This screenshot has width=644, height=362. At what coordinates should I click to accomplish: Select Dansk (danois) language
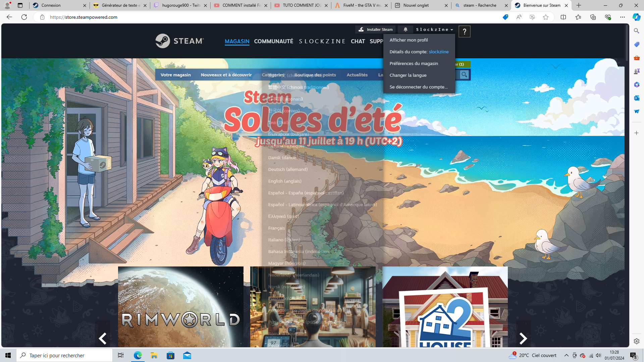pyautogui.click(x=283, y=158)
